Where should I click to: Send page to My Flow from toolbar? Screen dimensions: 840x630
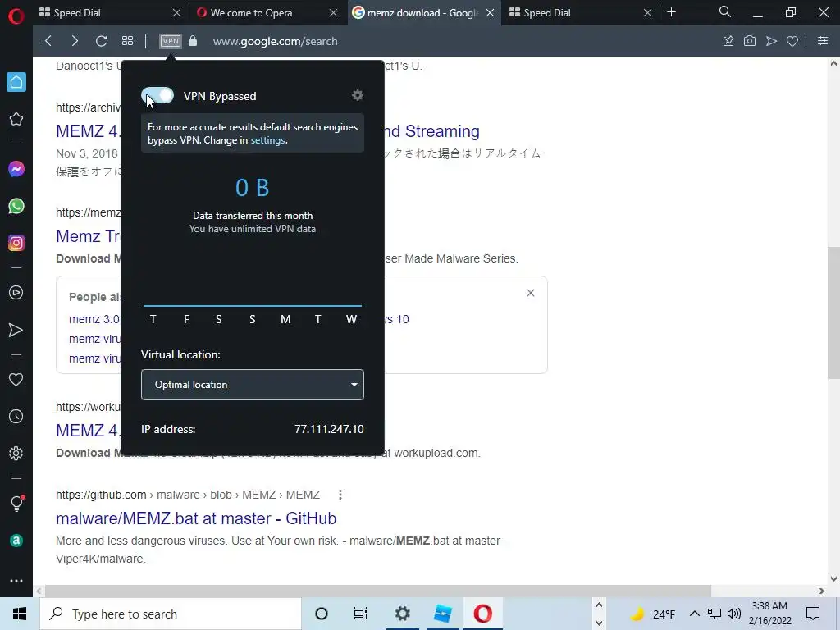pos(771,41)
